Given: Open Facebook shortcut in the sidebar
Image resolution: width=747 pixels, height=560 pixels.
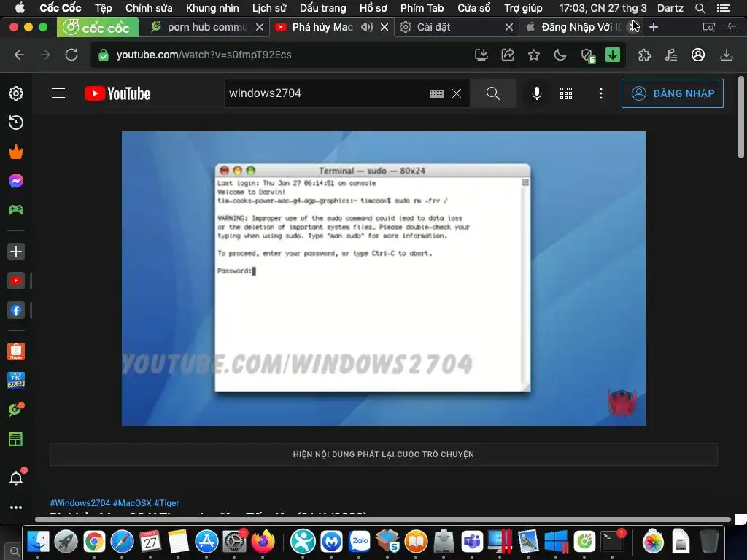Looking at the screenshot, I should click(x=16, y=311).
